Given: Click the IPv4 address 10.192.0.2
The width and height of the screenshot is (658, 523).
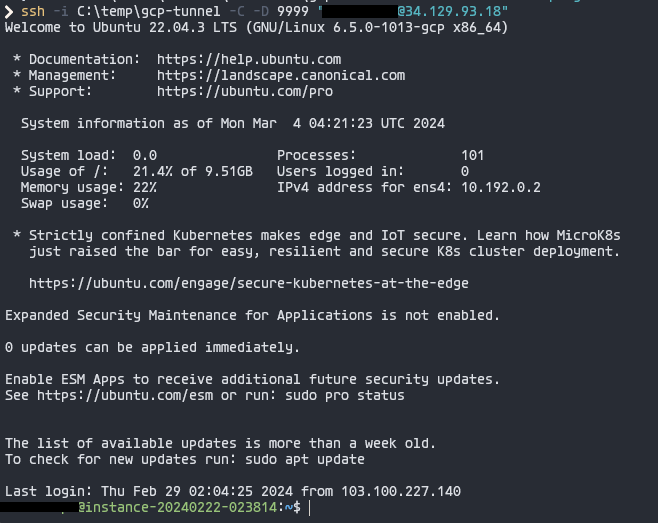Looking at the screenshot, I should pos(500,187).
